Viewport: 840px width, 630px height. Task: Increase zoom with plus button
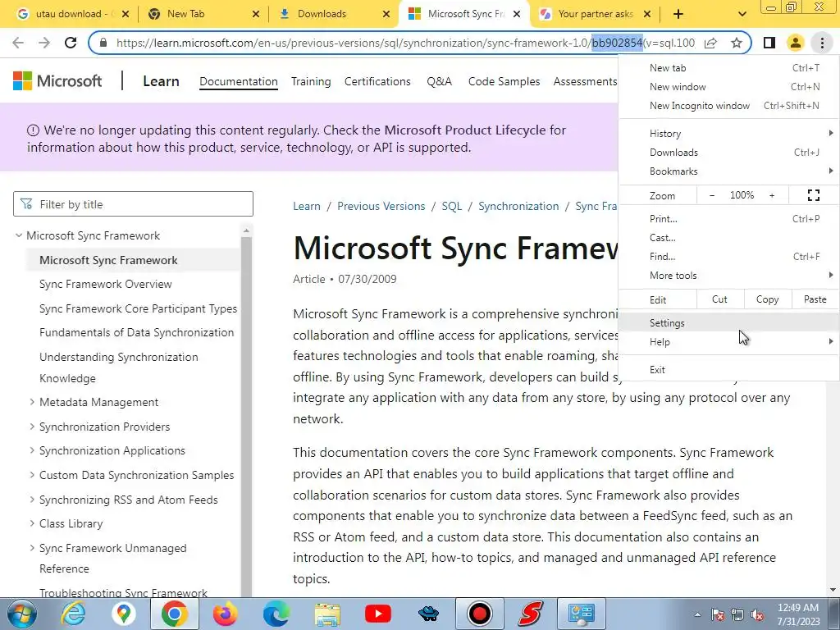[x=772, y=195]
